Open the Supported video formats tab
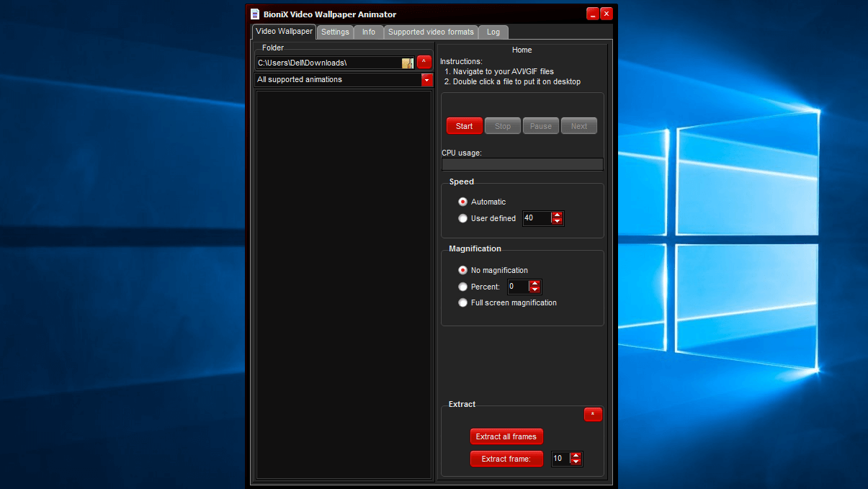The image size is (868, 489). coord(431,32)
